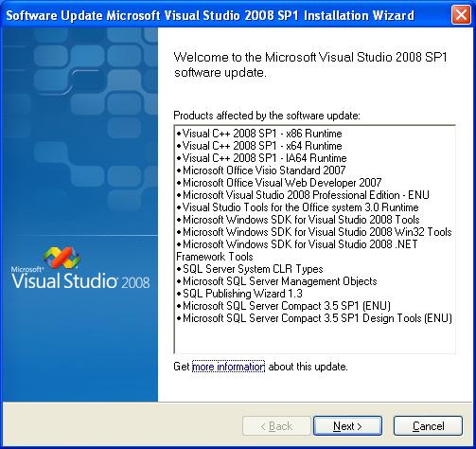This screenshot has height=449, width=476.
Task: Select 'Windows SDK for Visual Studio 2008 .NET' entry
Action: coord(297,250)
